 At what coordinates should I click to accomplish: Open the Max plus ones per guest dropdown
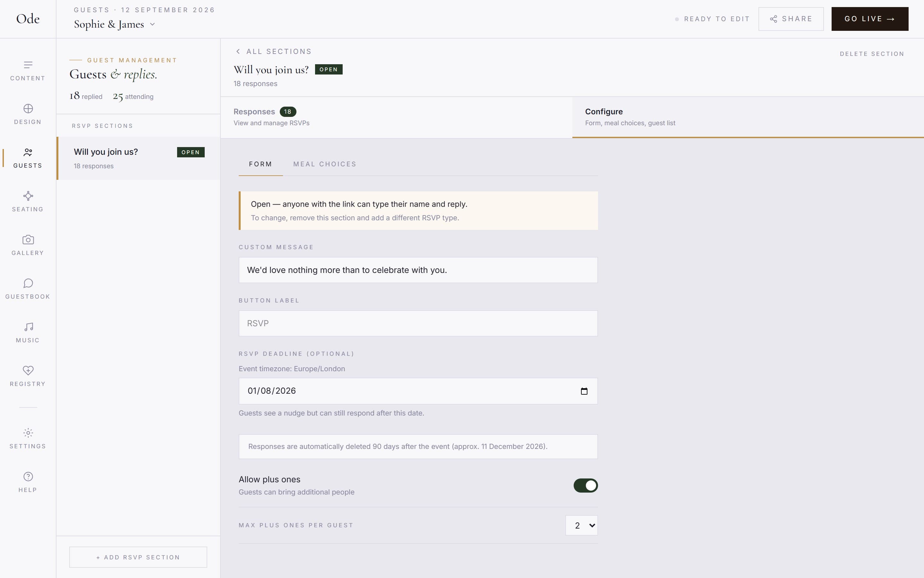(x=581, y=525)
